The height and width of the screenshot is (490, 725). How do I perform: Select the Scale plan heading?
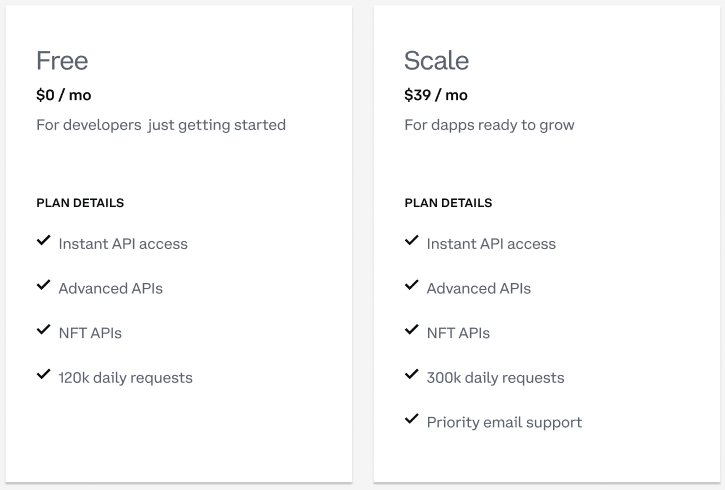click(436, 61)
